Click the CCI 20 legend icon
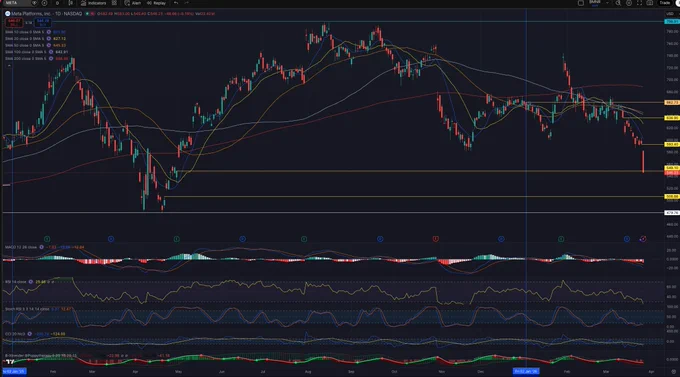The width and height of the screenshot is (680, 377). pyautogui.click(x=29, y=334)
